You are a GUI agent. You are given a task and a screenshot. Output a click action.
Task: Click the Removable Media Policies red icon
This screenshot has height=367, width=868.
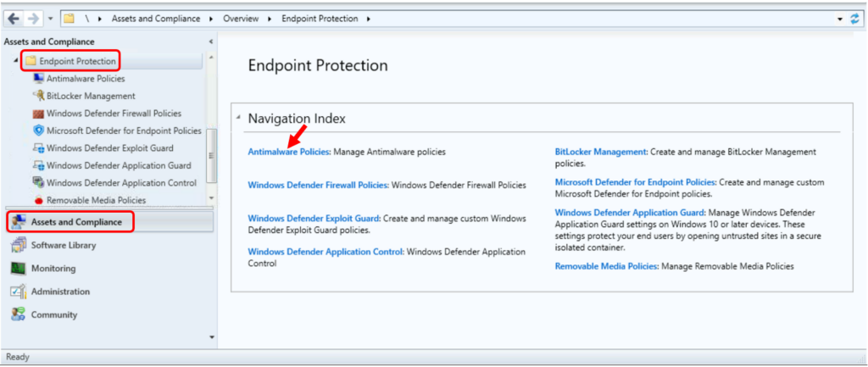coord(39,200)
